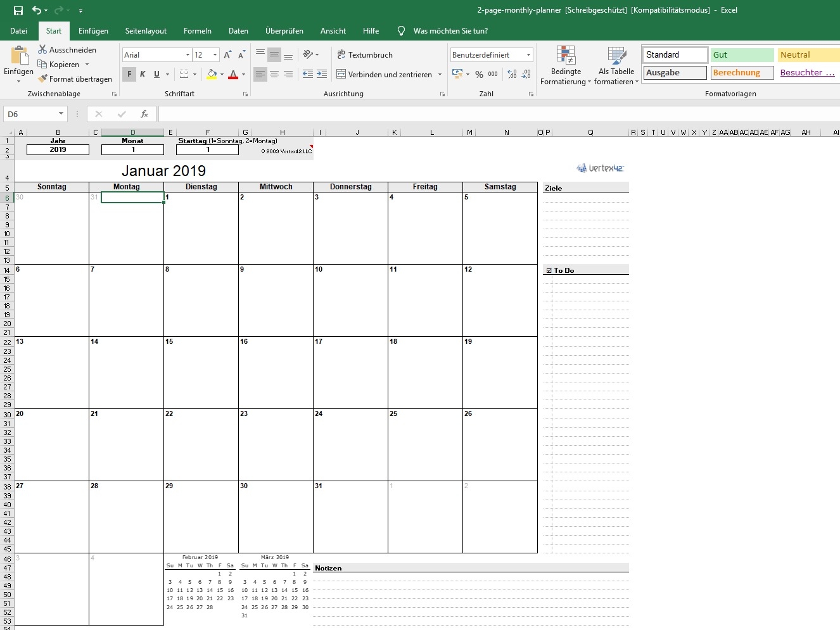This screenshot has width=840, height=630.
Task: Select row header 14
Action: pyautogui.click(x=7, y=270)
